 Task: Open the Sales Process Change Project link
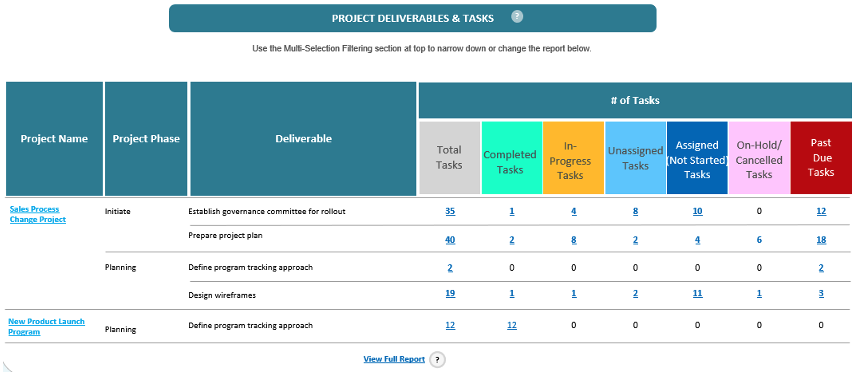(x=38, y=214)
